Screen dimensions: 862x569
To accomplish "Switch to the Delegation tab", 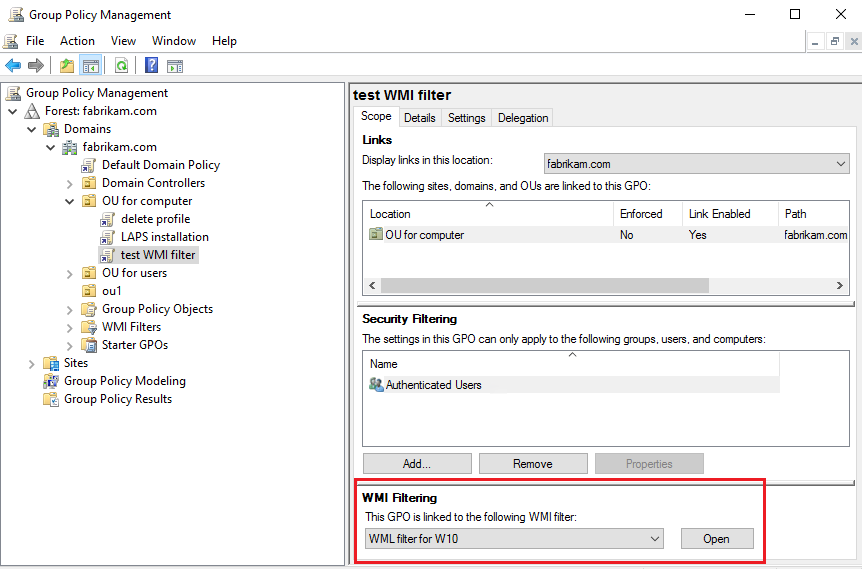I will [x=523, y=118].
